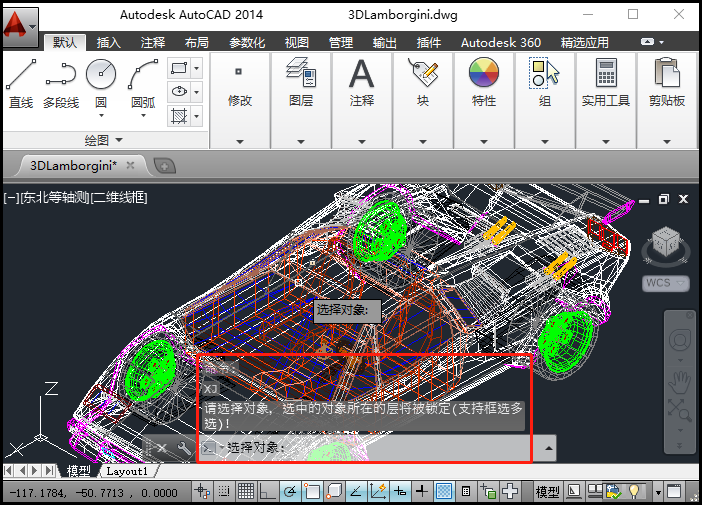
Task: Toggle grid display in the status bar
Action: pyautogui.click(x=245, y=491)
